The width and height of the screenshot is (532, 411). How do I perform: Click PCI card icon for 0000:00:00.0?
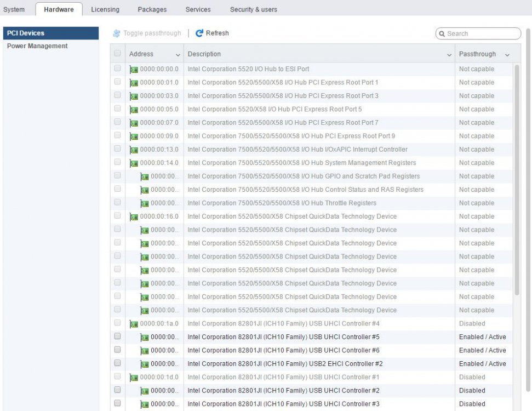(x=134, y=70)
